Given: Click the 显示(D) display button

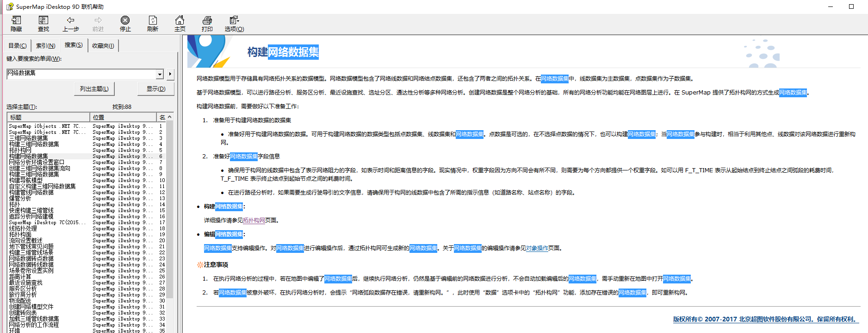Looking at the screenshot, I should tap(156, 89).
